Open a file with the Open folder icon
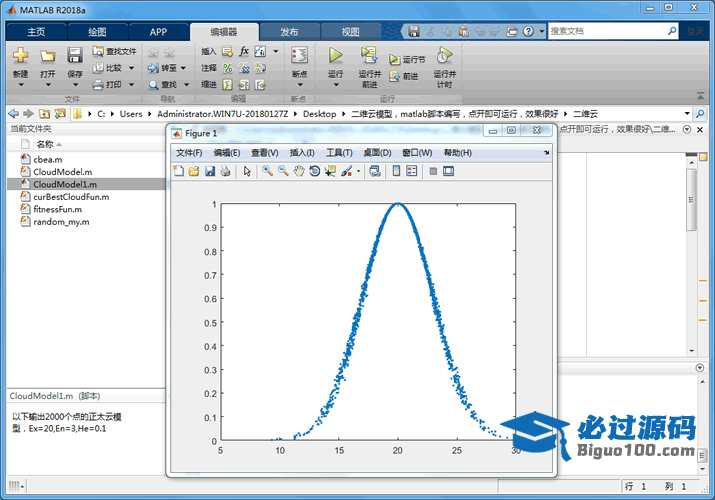Screen dimensions: 715x500 tap(47, 56)
